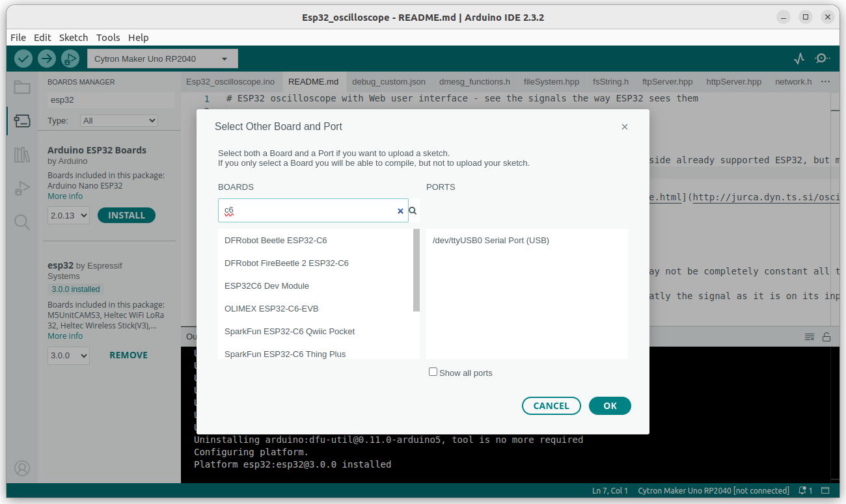Switch to the network.h tab
The width and height of the screenshot is (846, 504).
pos(793,82)
